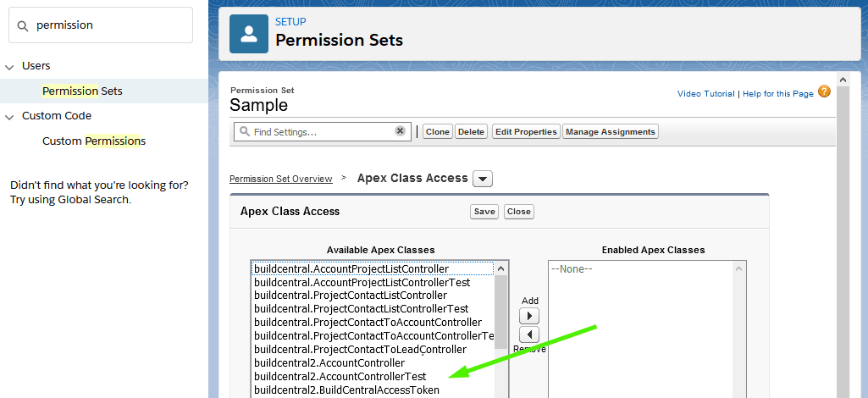The image size is (868, 398).
Task: Select buildcentral2.AccountControllerTest in the available list
Action: coord(340,377)
